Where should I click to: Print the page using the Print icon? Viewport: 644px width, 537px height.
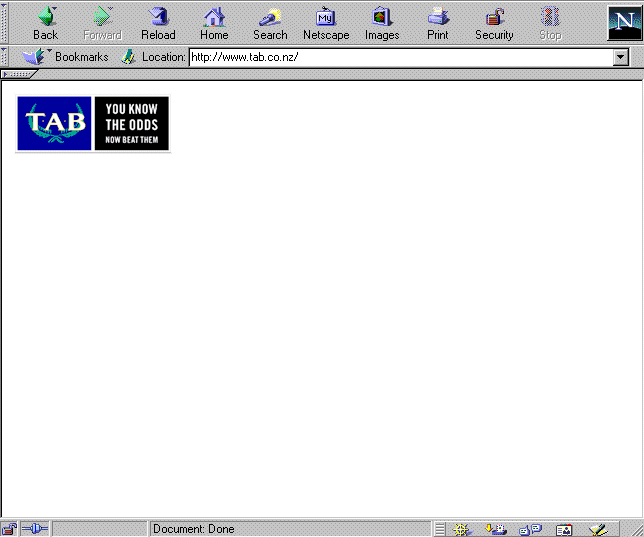(x=438, y=23)
